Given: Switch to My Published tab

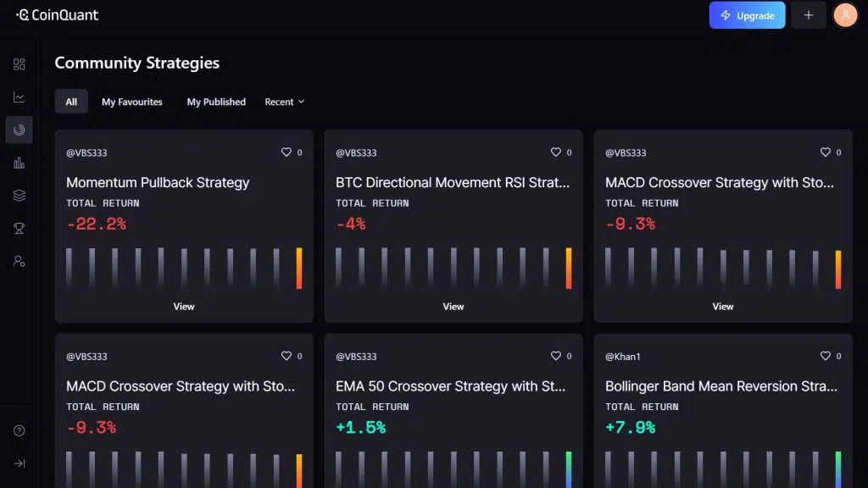Looking at the screenshot, I should 216,102.
